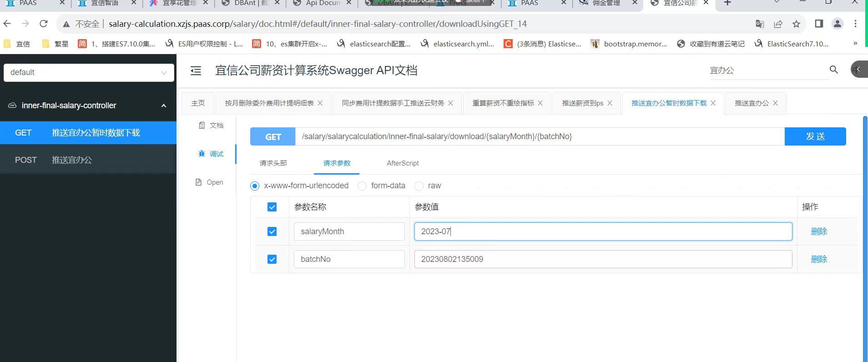Close the 按月删除委外费用计提明细表 tab
868x362 pixels.
click(320, 103)
